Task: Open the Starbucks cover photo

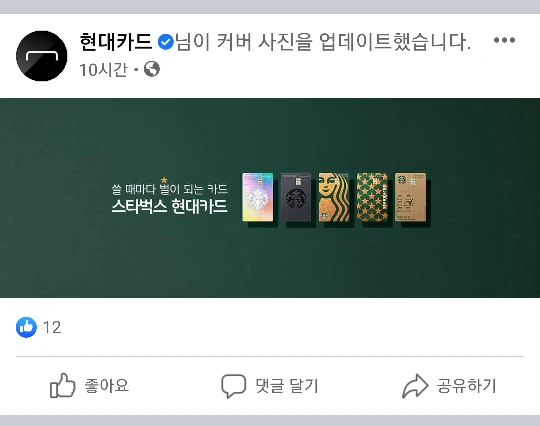Action: point(270,198)
